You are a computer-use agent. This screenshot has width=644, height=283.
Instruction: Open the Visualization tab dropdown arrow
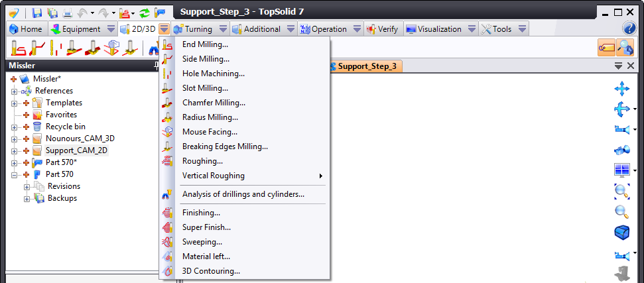click(472, 29)
